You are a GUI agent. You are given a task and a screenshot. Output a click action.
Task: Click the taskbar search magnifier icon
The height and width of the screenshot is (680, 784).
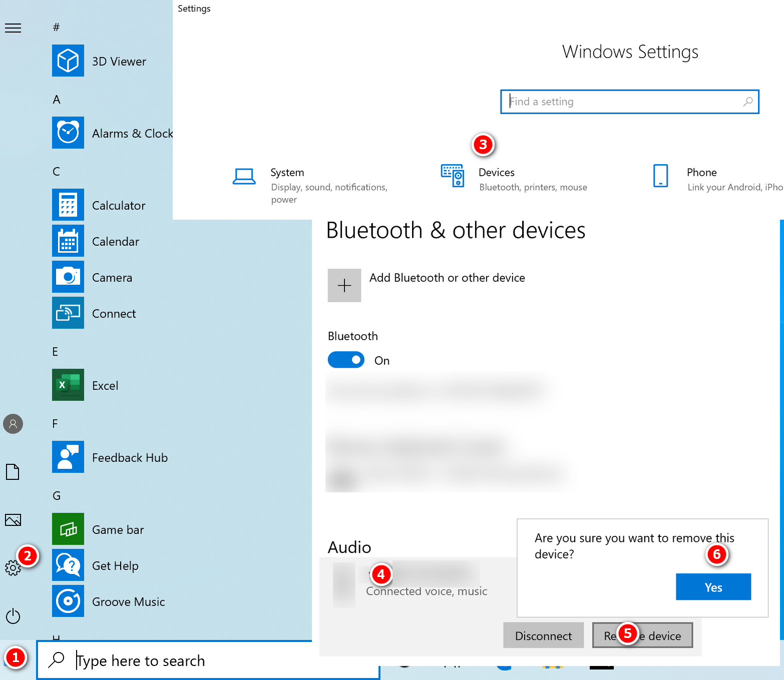57,660
